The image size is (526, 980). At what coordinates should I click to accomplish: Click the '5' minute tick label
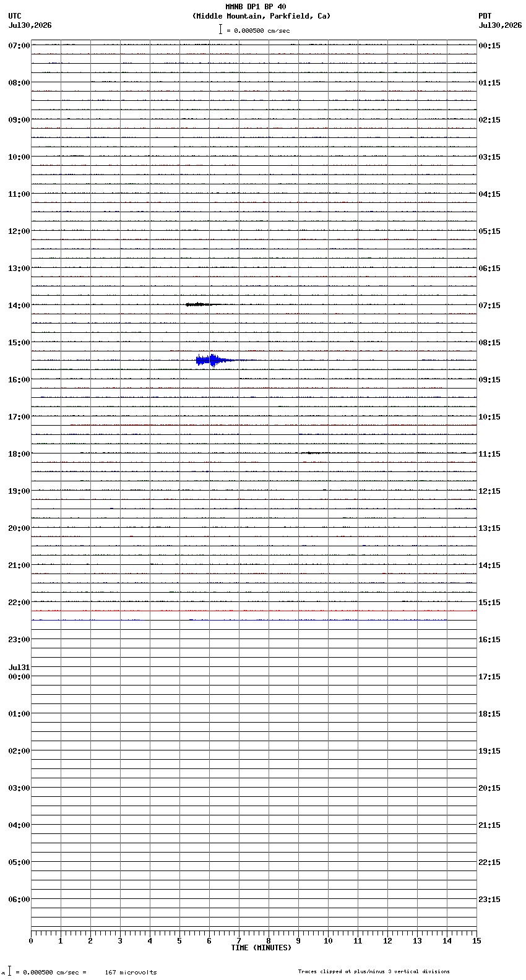pos(179,941)
